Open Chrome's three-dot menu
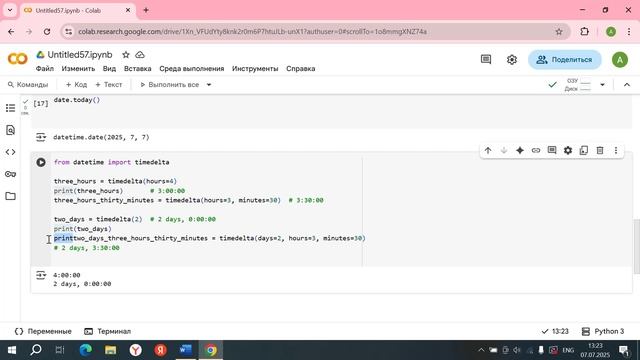 (629, 32)
